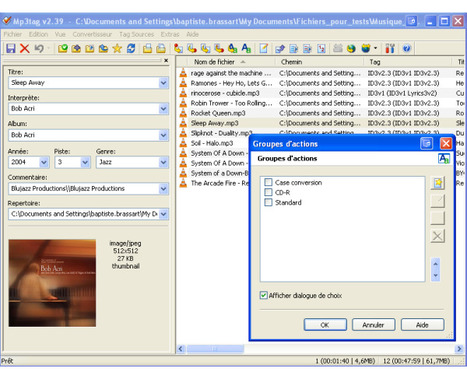Click the globe web source icon
Screen dimensions: 467x379
pos(351,48)
